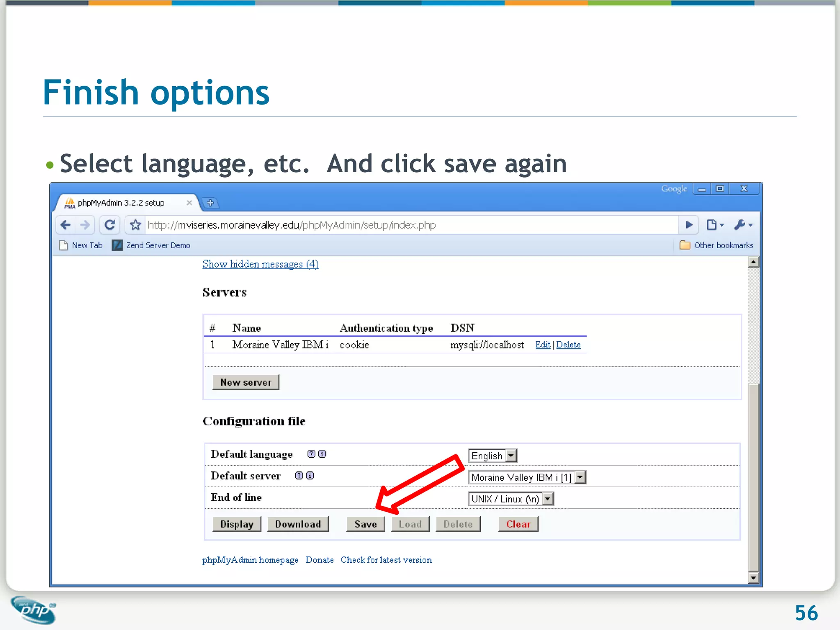Open the Default language dropdown
The height and width of the screenshot is (630, 840).
[x=493, y=456]
